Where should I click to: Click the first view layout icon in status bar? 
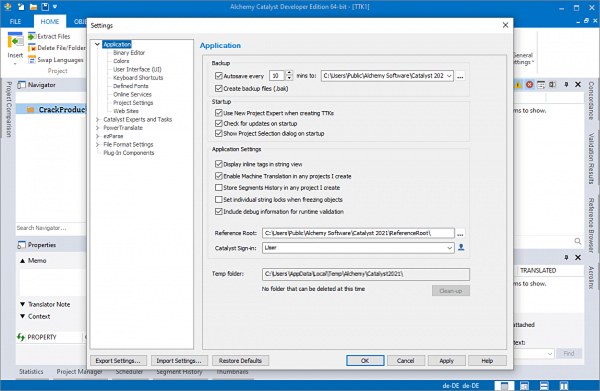point(504,386)
